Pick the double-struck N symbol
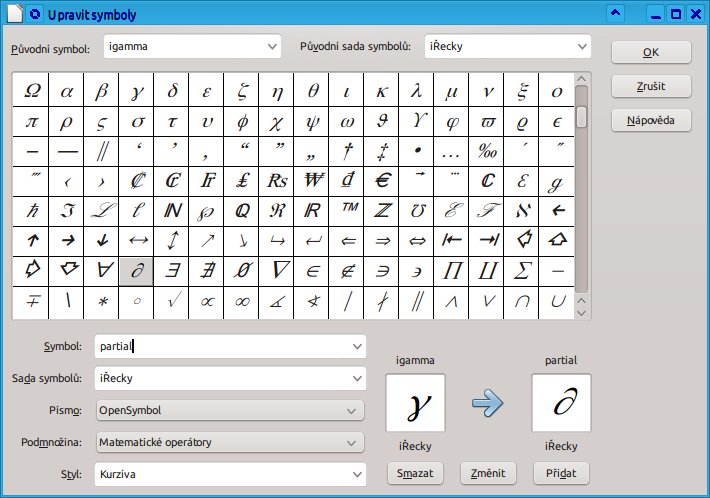This screenshot has height=498, width=710. tap(172, 211)
